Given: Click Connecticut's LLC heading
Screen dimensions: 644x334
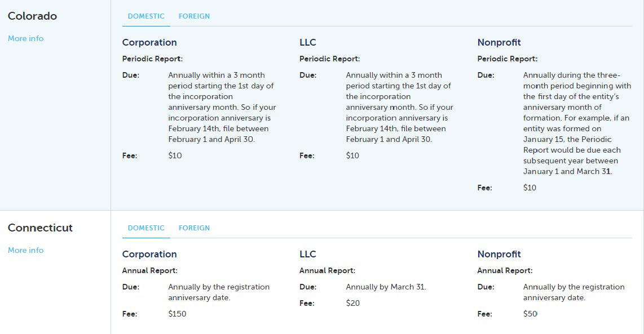Looking at the screenshot, I should pyautogui.click(x=308, y=254).
